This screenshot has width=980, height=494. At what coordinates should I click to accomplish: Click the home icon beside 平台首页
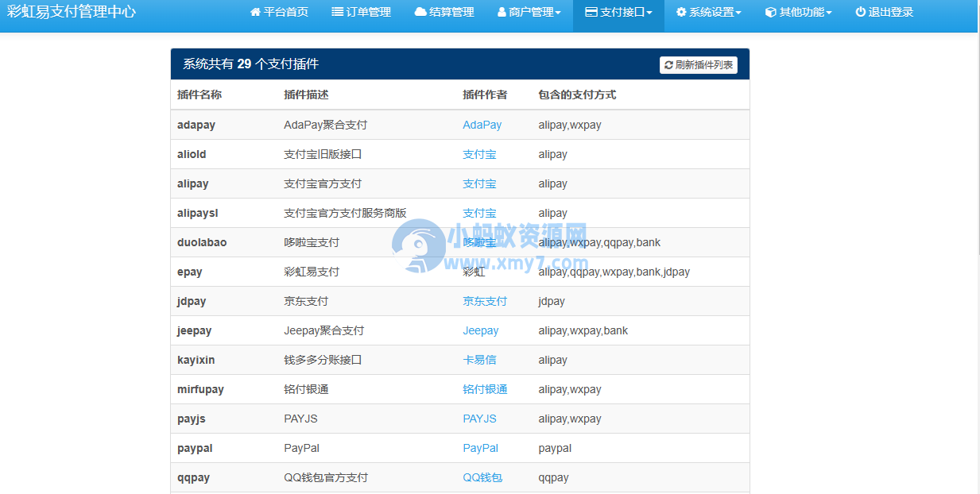[255, 13]
